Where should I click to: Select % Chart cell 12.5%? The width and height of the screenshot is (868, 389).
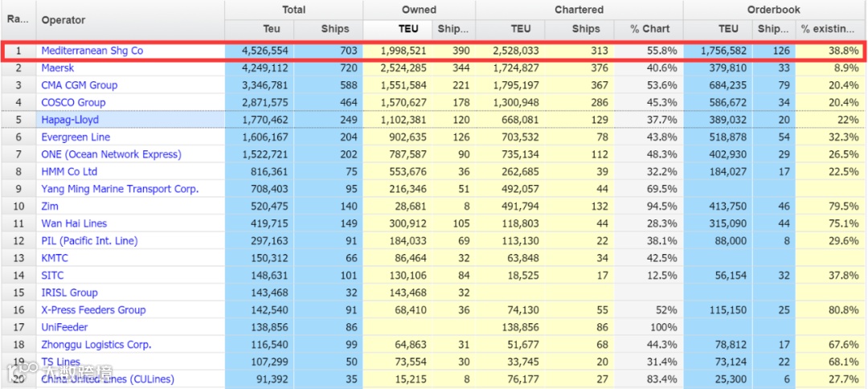click(x=649, y=276)
